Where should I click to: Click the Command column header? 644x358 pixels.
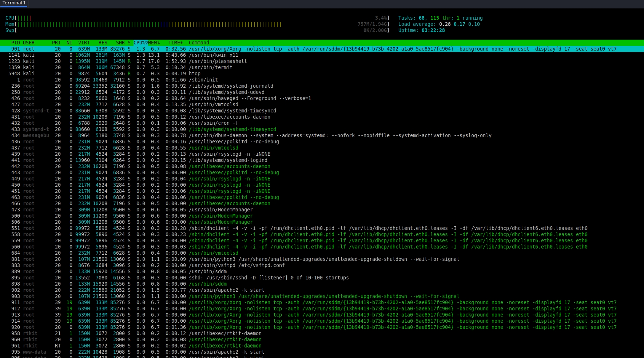point(199,43)
